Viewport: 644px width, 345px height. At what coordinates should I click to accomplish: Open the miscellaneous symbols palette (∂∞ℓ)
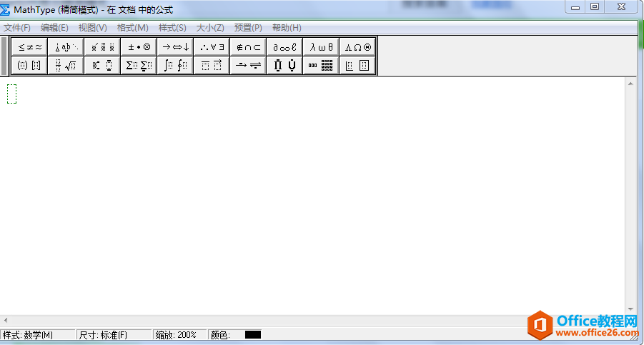click(284, 47)
